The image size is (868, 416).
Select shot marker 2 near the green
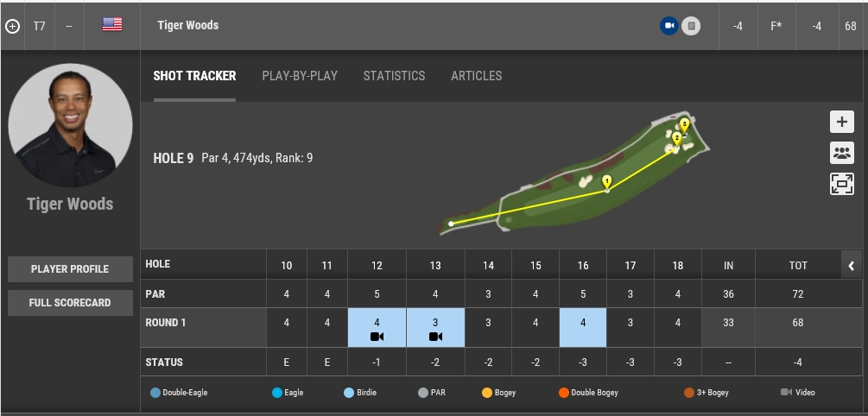point(676,138)
